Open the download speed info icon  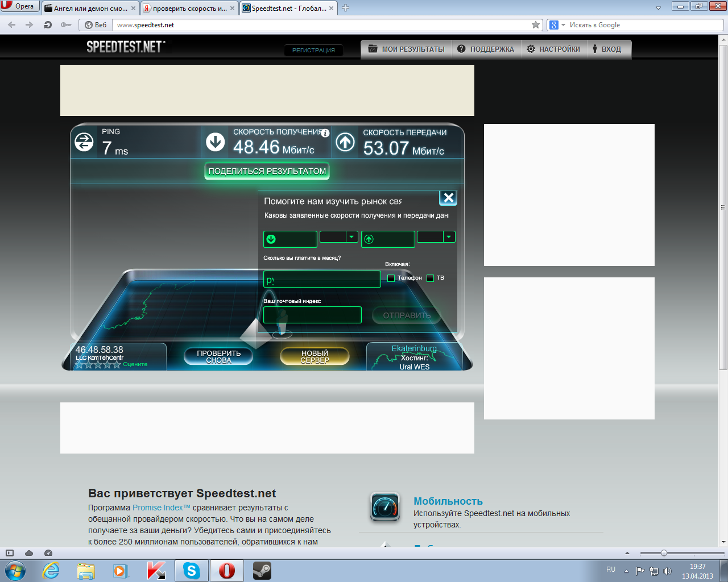325,133
